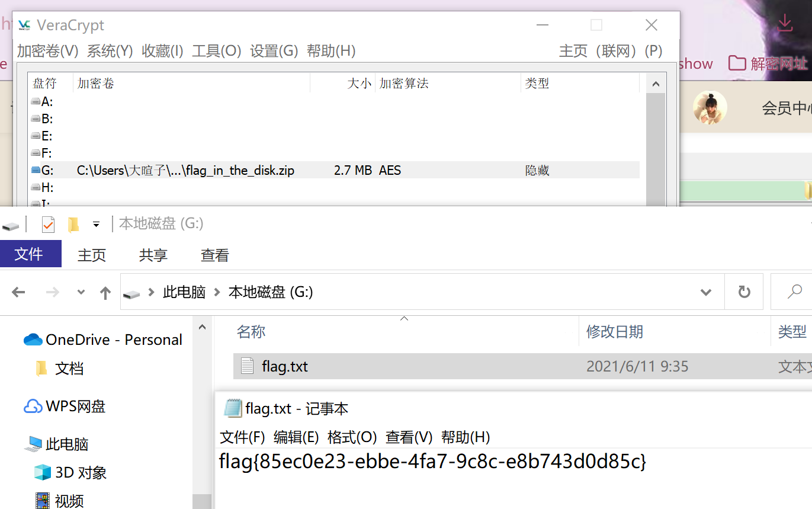This screenshot has height=509, width=812.
Task: Go up one level with the up arrow
Action: pyautogui.click(x=105, y=292)
